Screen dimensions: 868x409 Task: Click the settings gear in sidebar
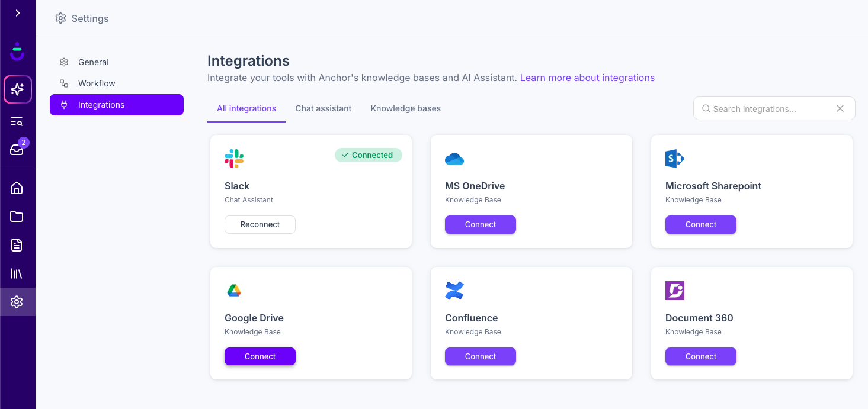click(x=17, y=302)
